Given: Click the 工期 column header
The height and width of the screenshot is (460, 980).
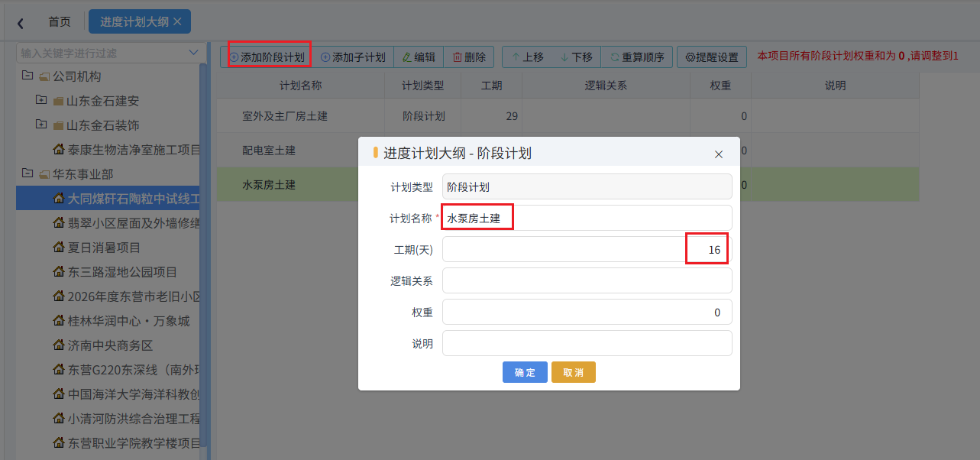Looking at the screenshot, I should click(x=492, y=86).
